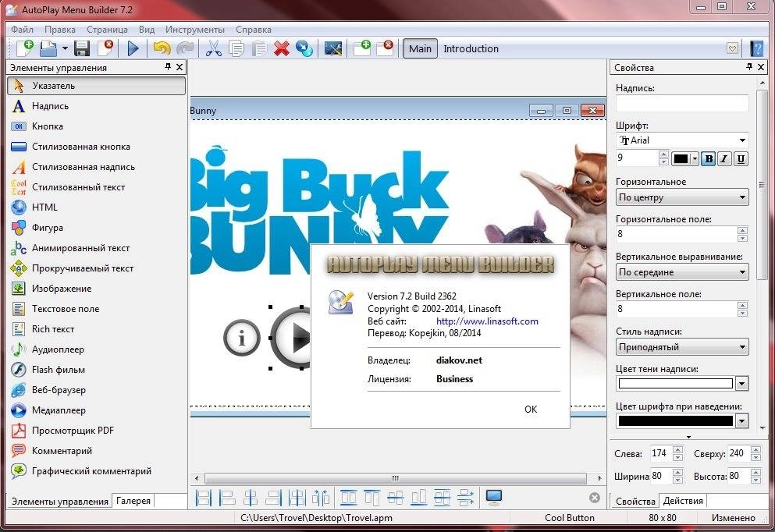Add a new page icon
This screenshot has width=775, height=532.
[x=362, y=48]
